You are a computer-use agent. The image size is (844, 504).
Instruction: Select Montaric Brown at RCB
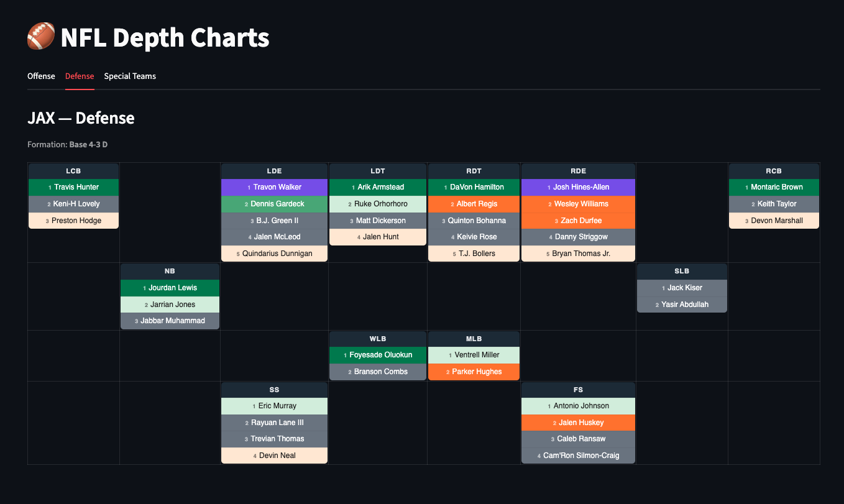click(774, 187)
